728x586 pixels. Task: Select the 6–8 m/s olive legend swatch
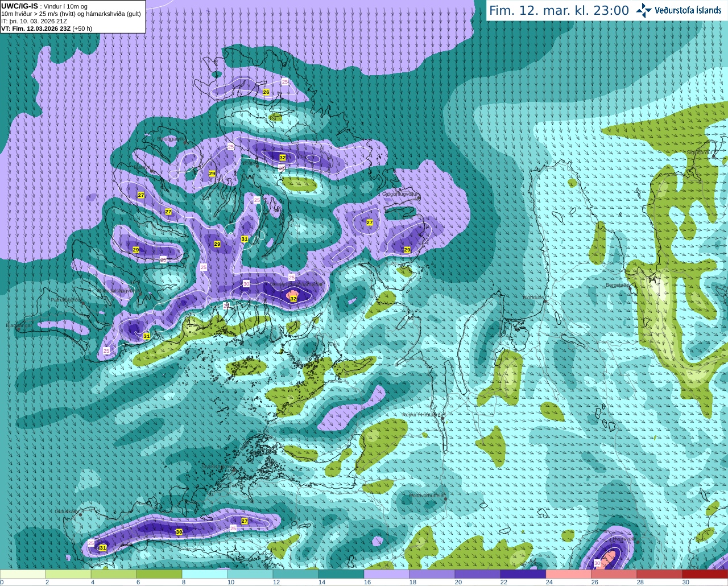point(159,574)
